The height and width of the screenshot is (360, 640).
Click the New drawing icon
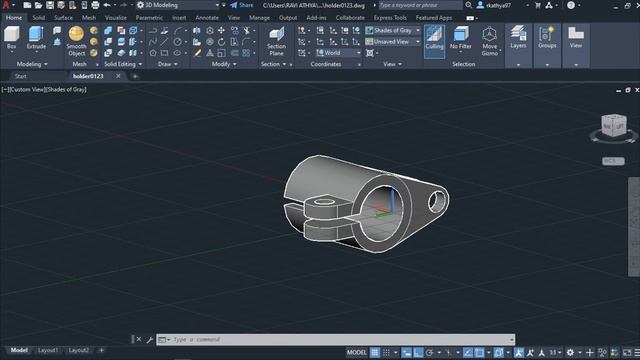pos(27,5)
